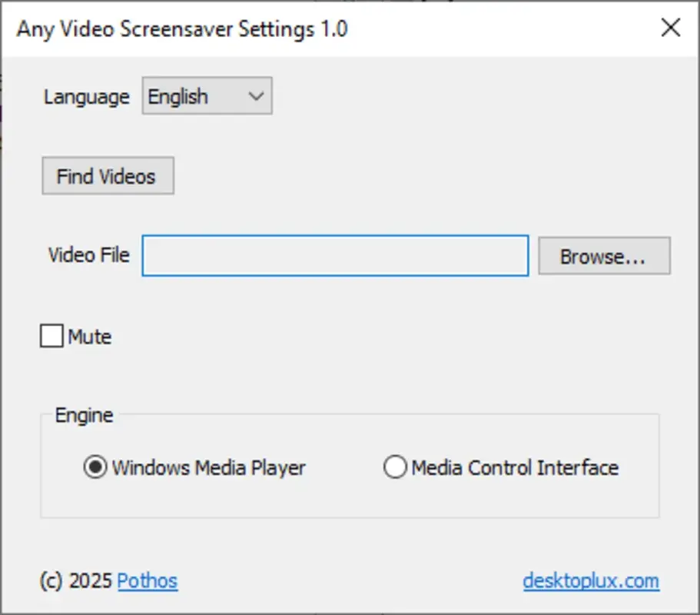Toggle Mute audio setting
Viewport: 700px width, 615px height.
(x=51, y=336)
